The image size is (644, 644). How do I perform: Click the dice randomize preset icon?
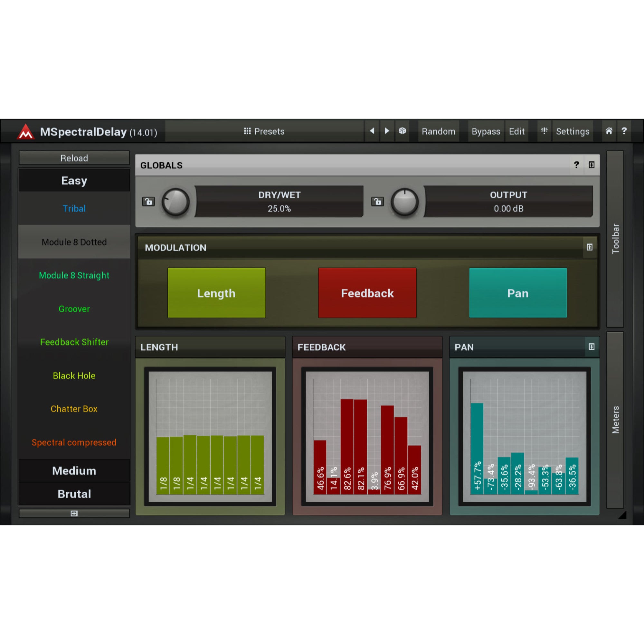[x=402, y=131]
